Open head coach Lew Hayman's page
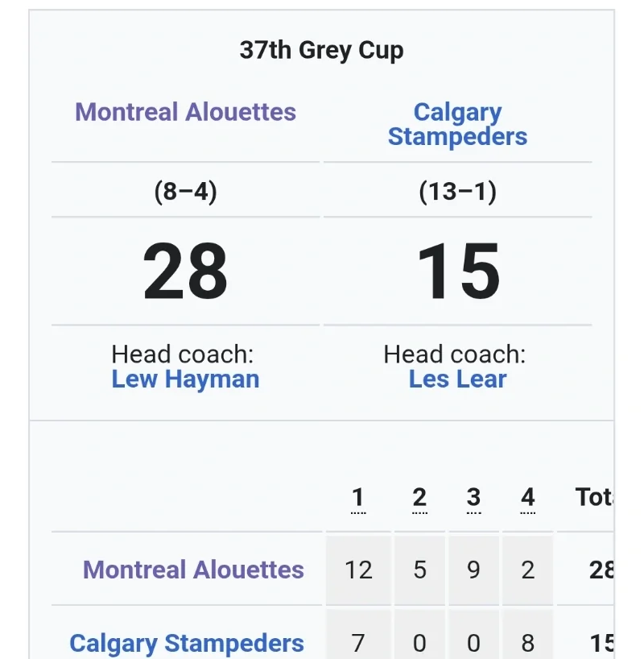The height and width of the screenshot is (659, 644). point(185,379)
